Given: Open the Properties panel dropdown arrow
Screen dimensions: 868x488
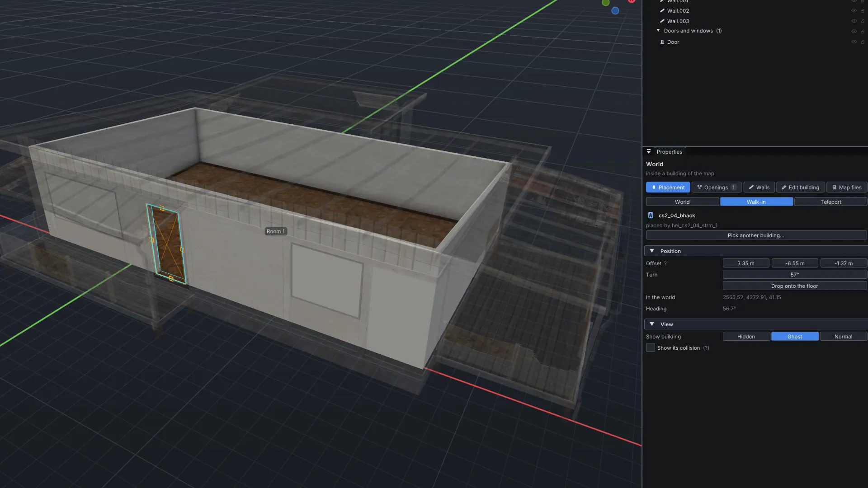Looking at the screenshot, I should tap(649, 152).
